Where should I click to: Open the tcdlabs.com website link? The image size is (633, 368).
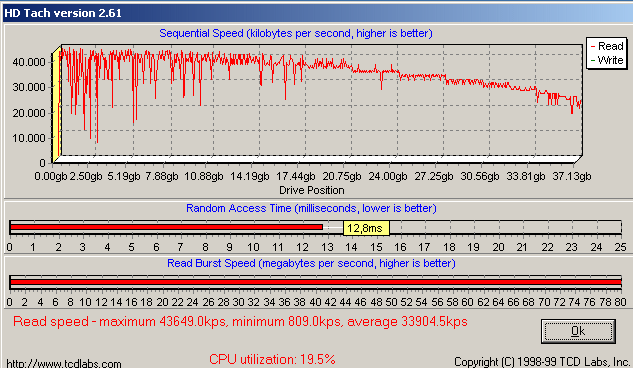[x=64, y=363]
